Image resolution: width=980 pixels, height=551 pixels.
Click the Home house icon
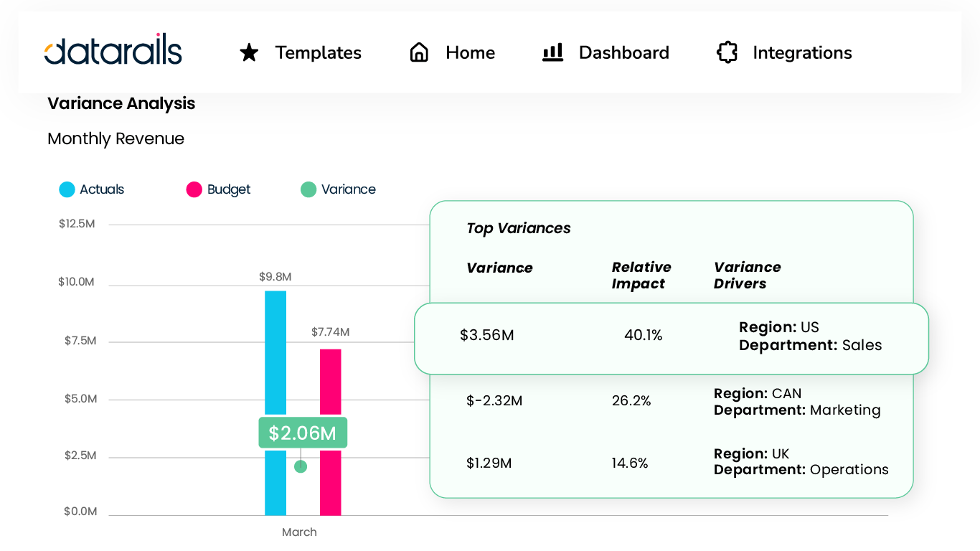click(419, 52)
